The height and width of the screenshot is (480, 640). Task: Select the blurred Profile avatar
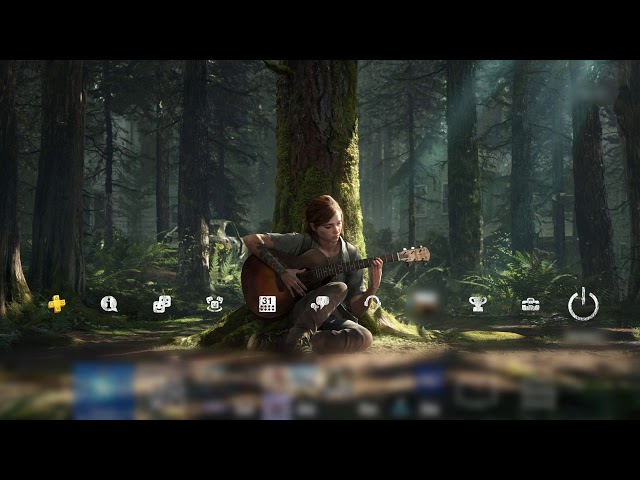pyautogui.click(x=425, y=304)
